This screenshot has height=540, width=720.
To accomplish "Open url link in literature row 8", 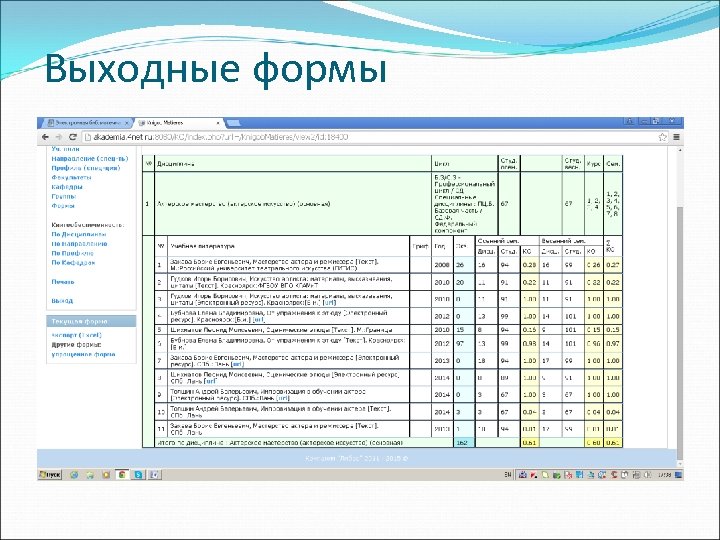I will [x=210, y=381].
